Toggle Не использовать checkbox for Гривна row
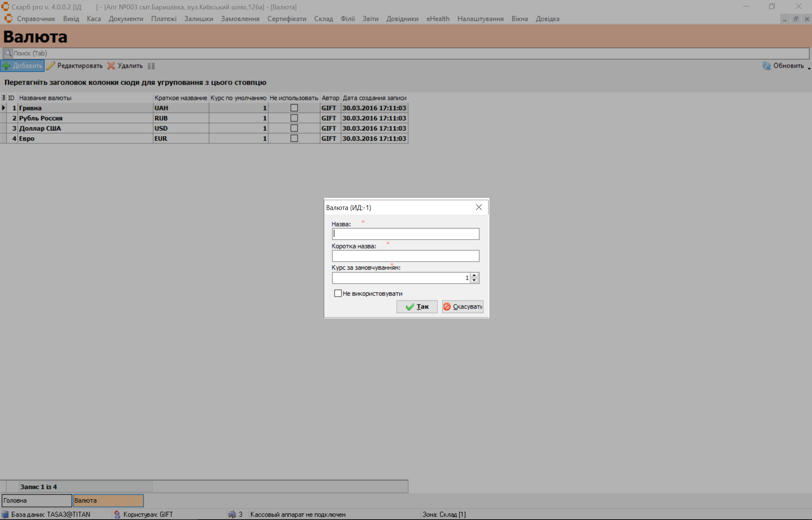 coord(294,108)
